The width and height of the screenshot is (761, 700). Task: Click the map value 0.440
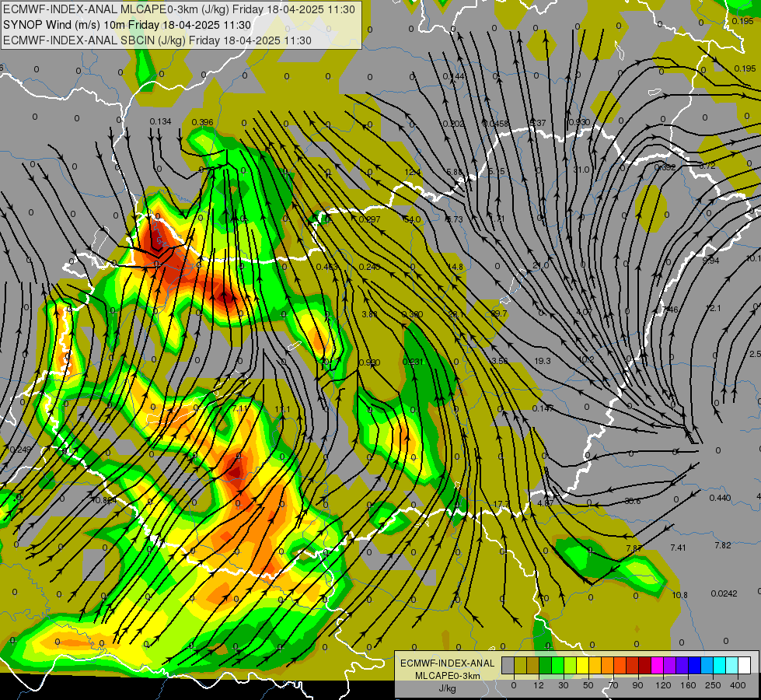point(720,498)
